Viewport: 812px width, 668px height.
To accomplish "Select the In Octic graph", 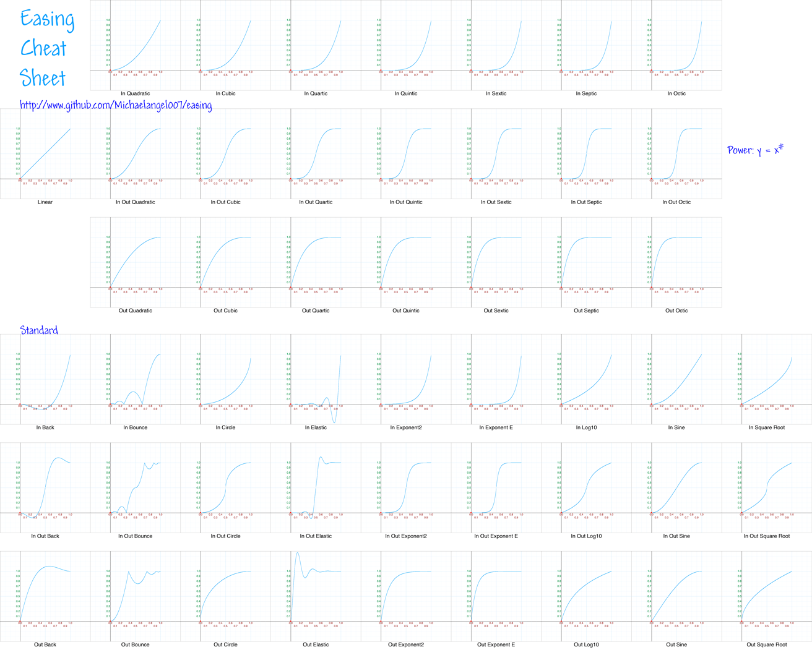I will click(676, 45).
